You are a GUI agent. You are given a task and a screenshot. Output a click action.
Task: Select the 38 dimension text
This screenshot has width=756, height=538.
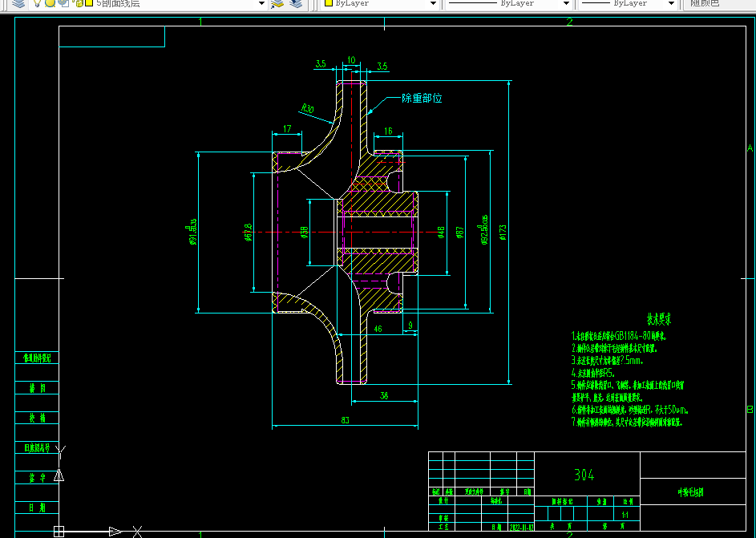(x=384, y=395)
